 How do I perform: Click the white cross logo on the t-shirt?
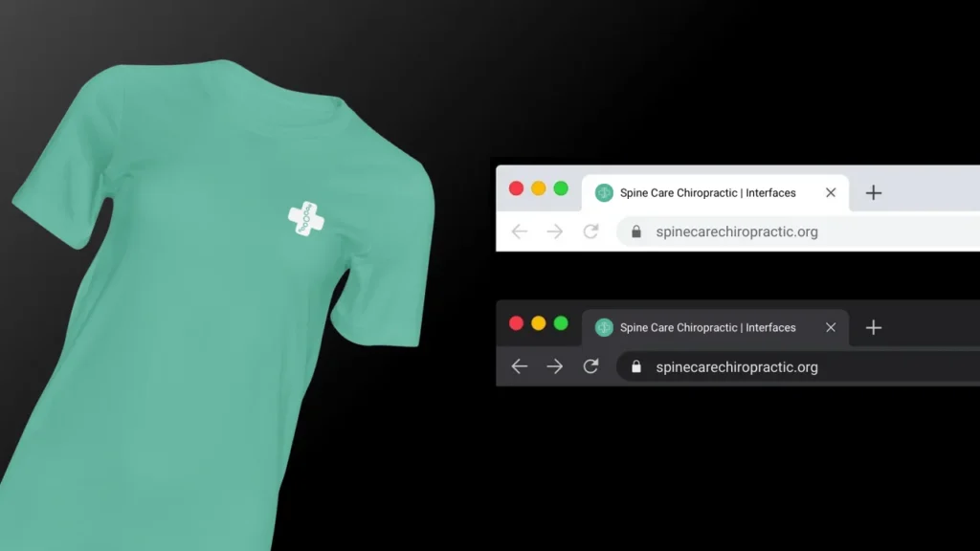point(306,219)
